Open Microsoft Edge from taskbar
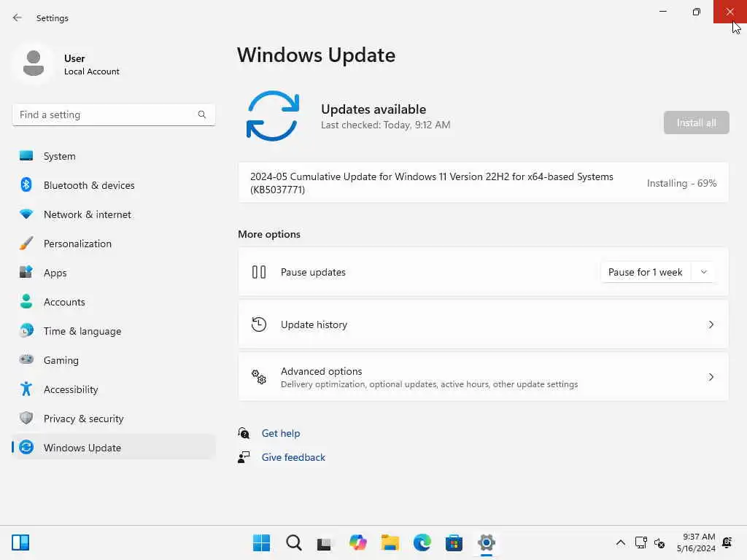Image resolution: width=747 pixels, height=560 pixels. (422, 542)
